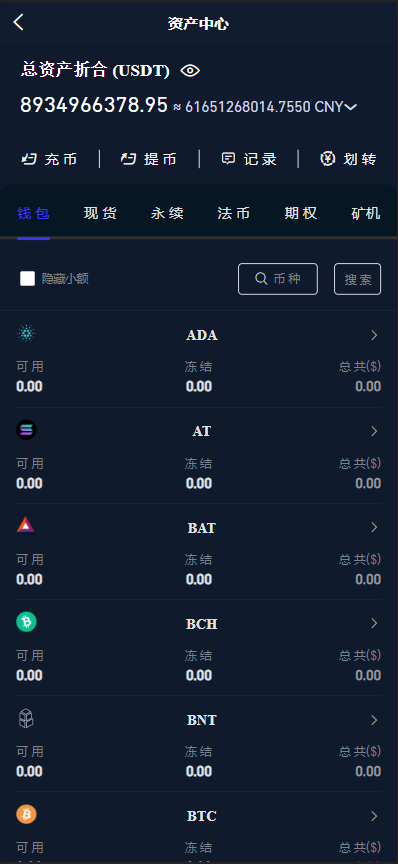Toggle total asset visibility eye icon
The height and width of the screenshot is (864, 398).
point(190,71)
